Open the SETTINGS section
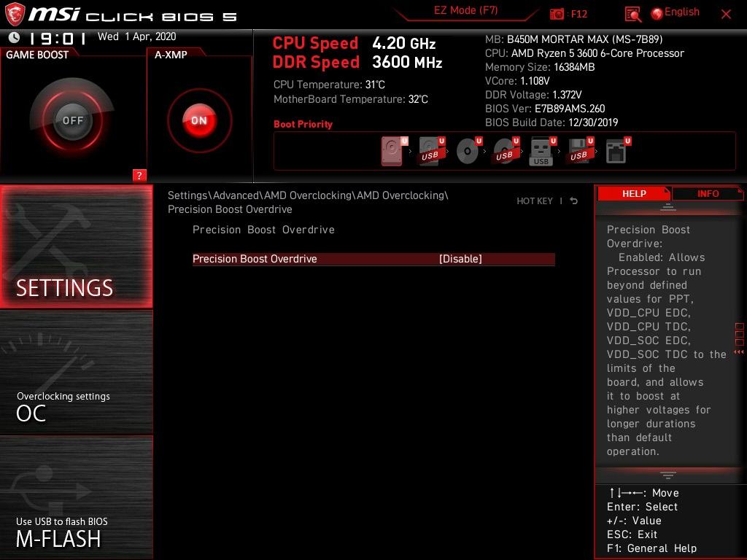The height and width of the screenshot is (560, 747). coord(76,246)
